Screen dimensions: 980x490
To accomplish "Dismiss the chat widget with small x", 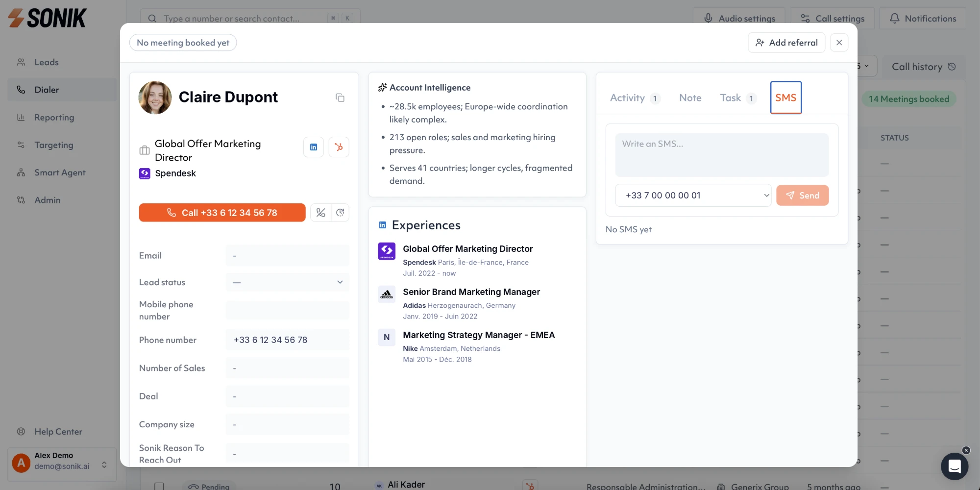I will [966, 450].
